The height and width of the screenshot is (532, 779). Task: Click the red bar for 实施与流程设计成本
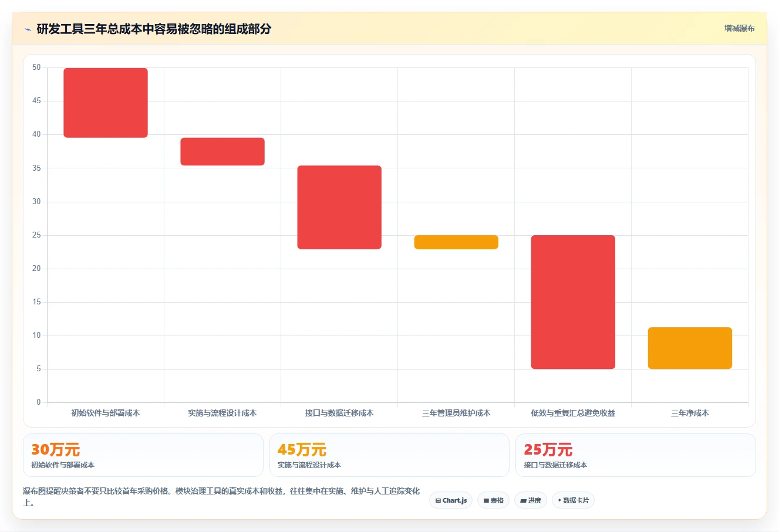pyautogui.click(x=222, y=151)
